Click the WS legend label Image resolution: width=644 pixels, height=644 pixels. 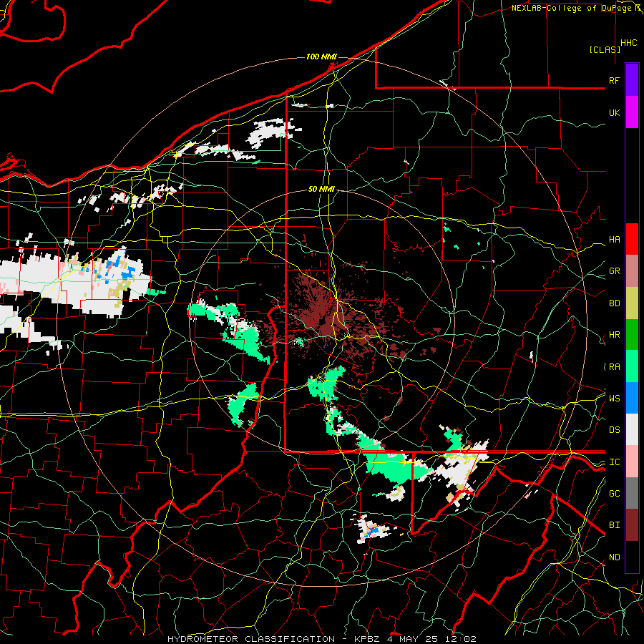pos(614,399)
